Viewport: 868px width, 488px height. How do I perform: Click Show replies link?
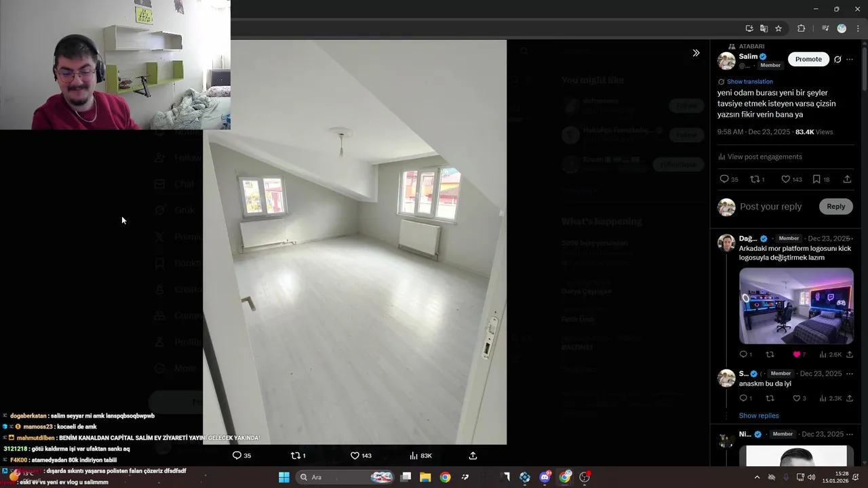point(759,415)
